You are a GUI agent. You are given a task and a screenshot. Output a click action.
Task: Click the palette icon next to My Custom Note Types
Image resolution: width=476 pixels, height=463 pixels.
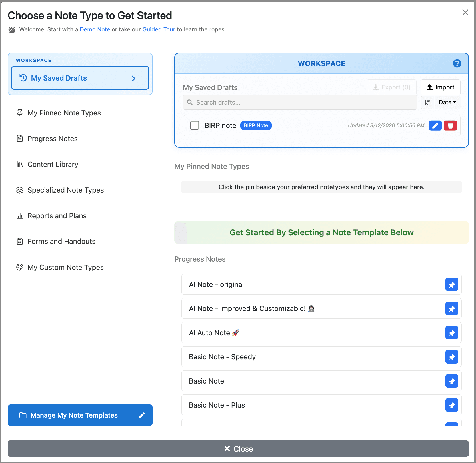pyautogui.click(x=20, y=267)
